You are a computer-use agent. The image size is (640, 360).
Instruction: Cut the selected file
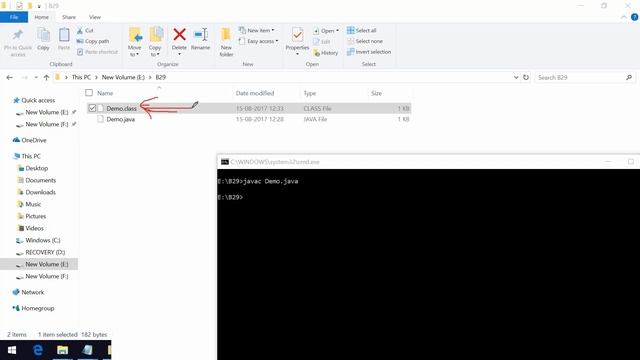pos(85,31)
